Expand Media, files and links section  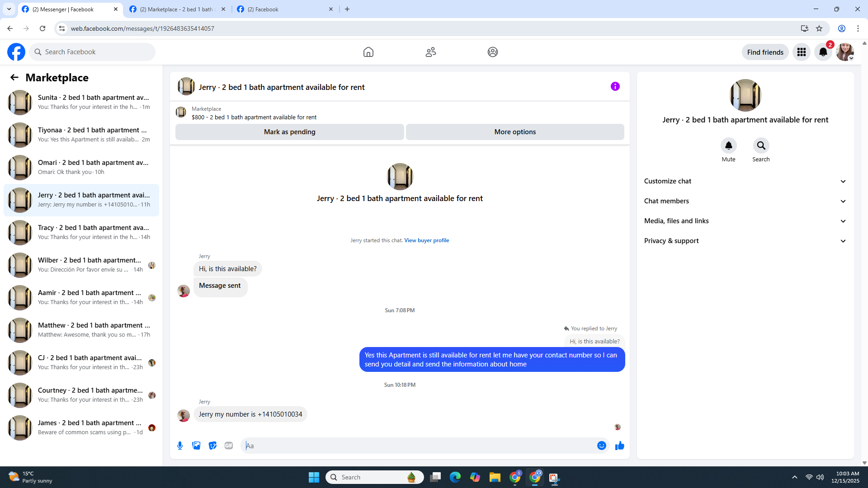pos(745,221)
